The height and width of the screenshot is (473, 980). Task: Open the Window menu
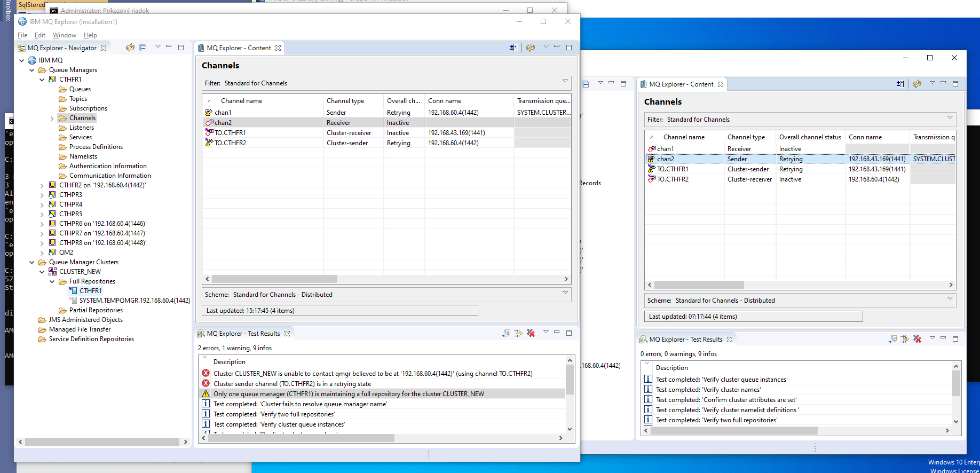pyautogui.click(x=65, y=35)
